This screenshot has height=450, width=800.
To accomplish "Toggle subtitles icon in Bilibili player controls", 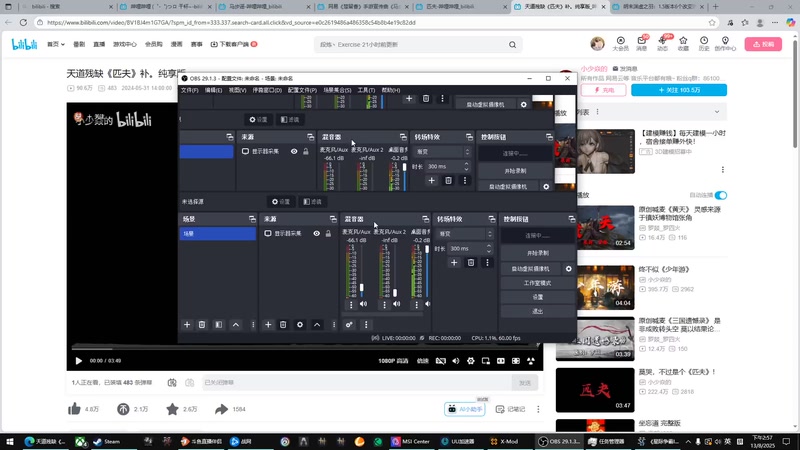I will pos(440,361).
